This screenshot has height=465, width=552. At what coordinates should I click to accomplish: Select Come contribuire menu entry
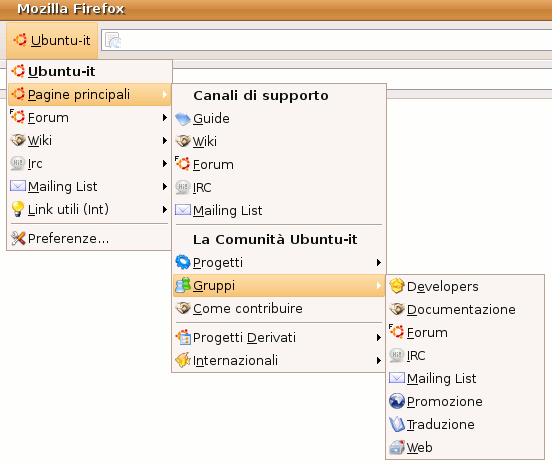tap(279, 308)
